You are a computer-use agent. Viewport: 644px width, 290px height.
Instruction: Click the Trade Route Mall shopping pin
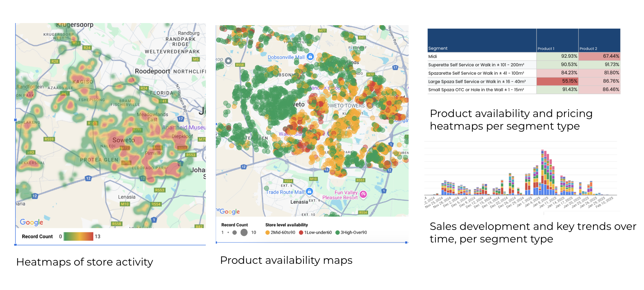click(x=309, y=191)
